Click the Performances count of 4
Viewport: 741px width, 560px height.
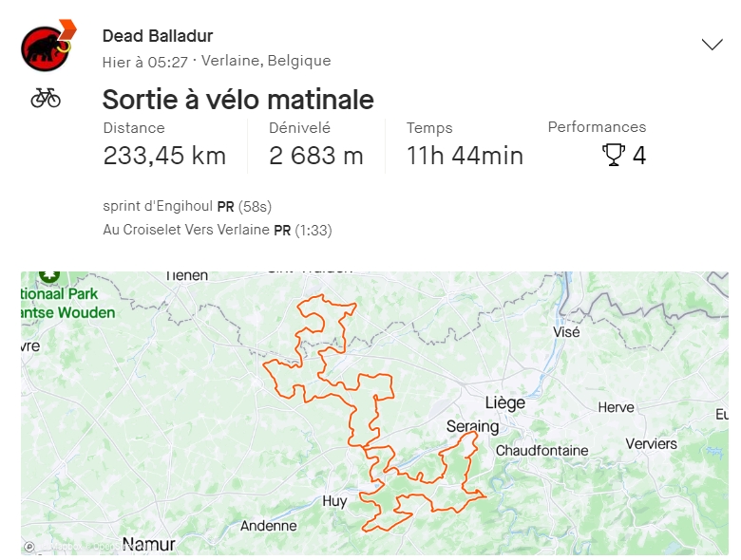(639, 155)
